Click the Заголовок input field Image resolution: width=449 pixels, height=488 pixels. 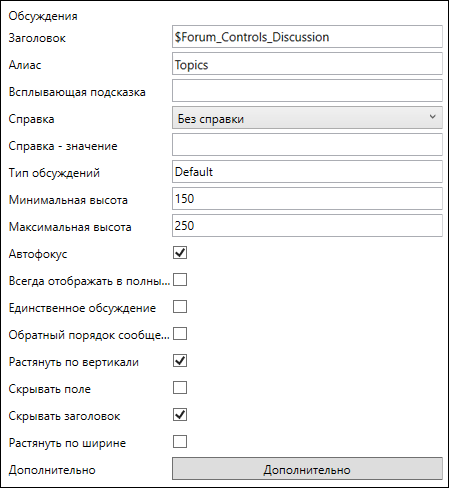click(x=307, y=37)
